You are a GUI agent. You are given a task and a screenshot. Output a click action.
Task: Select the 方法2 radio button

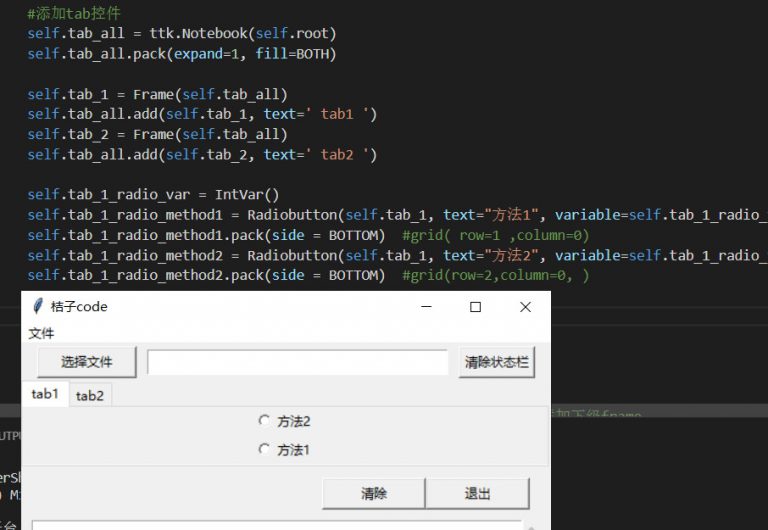tap(265, 421)
